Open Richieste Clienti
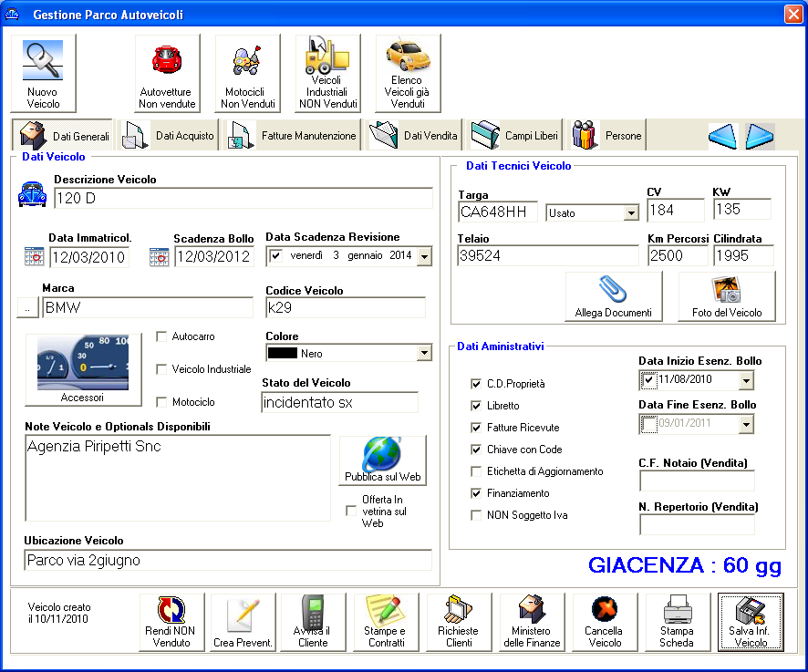The height and width of the screenshot is (672, 808). click(459, 622)
